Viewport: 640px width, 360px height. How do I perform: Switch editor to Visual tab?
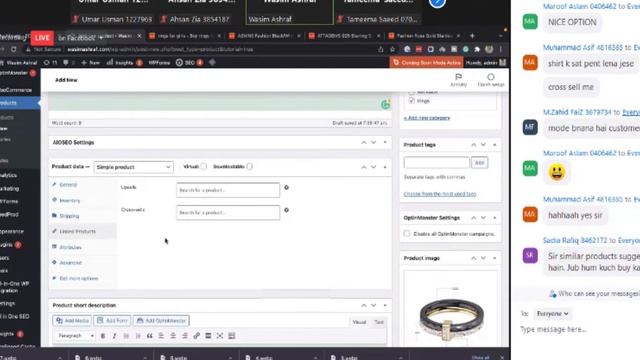(359, 322)
